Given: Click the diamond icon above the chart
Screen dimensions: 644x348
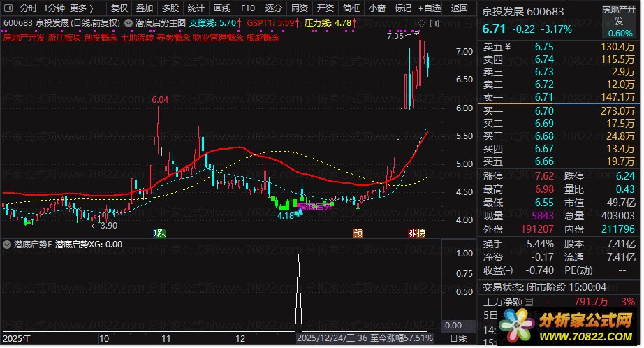Looking at the screenshot, I should [x=421, y=24].
